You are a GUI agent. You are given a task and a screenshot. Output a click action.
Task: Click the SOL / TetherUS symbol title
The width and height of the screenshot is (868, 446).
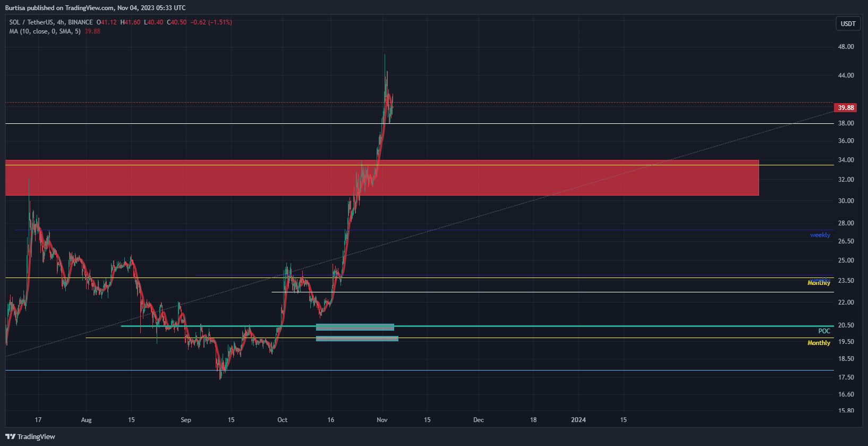coord(51,22)
